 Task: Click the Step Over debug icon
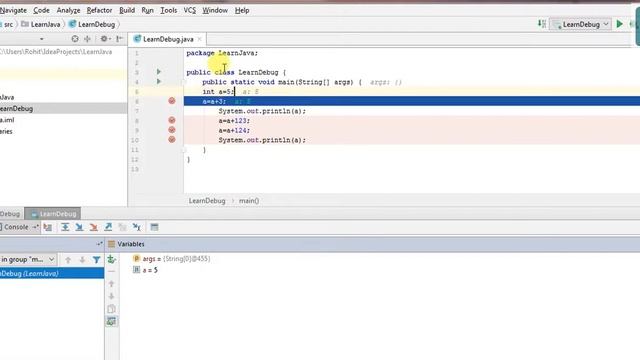[65, 227]
